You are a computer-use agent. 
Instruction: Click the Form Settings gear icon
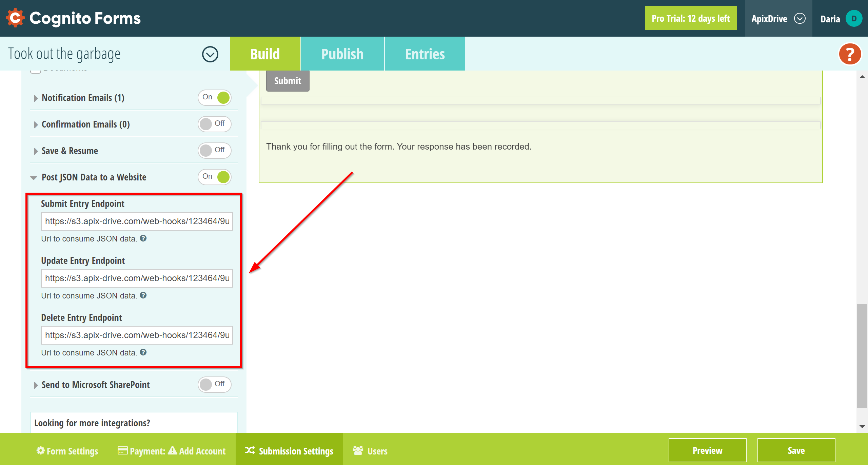41,450
